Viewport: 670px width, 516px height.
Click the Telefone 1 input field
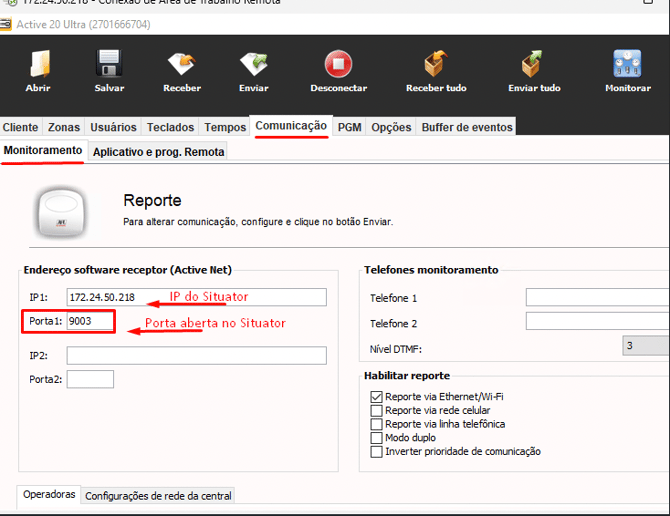(x=597, y=297)
